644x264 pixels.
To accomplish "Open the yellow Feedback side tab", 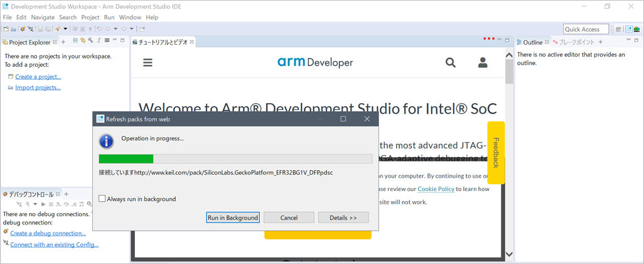I will point(496,153).
